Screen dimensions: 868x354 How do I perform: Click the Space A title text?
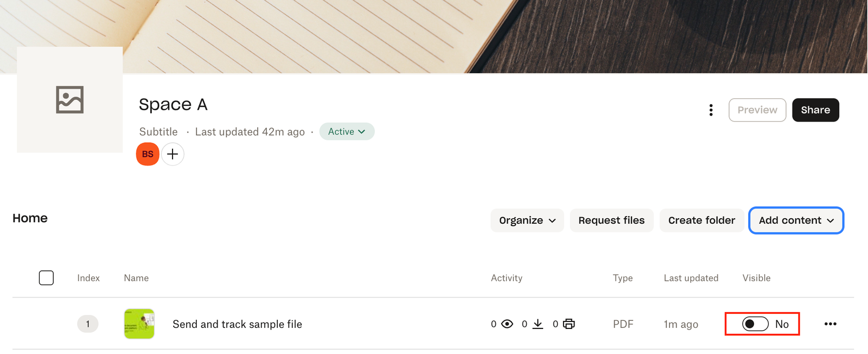pyautogui.click(x=173, y=104)
